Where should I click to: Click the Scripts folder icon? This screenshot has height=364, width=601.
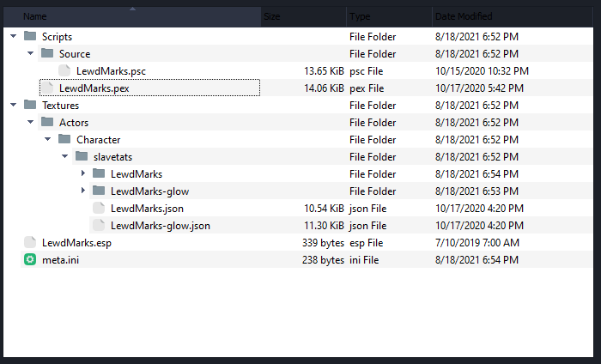pos(30,36)
